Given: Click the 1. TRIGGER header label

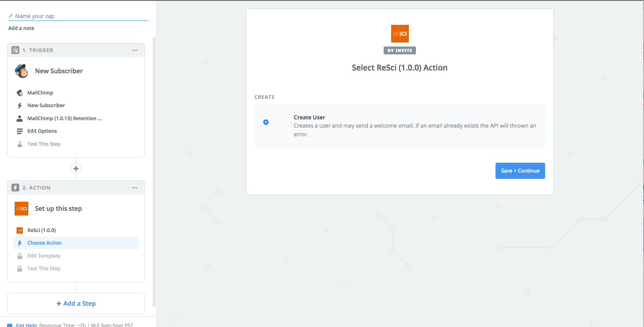Looking at the screenshot, I should [x=38, y=50].
